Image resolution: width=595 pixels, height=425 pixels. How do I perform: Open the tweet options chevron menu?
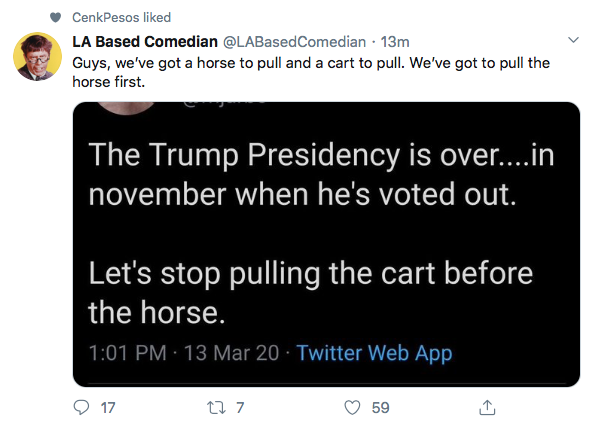pos(573,40)
